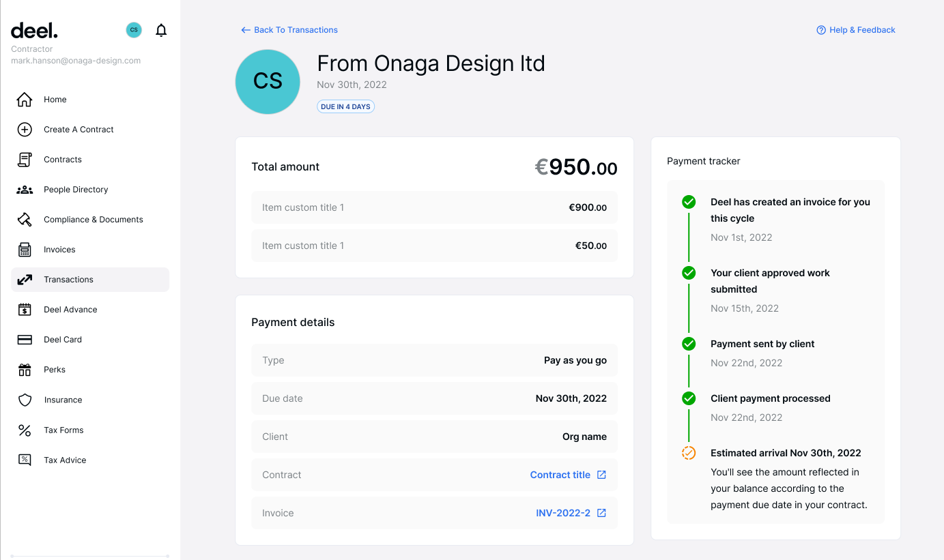Image resolution: width=944 pixels, height=560 pixels.
Task: Click the Compliance & Documents gavel icon
Action: coord(25,220)
